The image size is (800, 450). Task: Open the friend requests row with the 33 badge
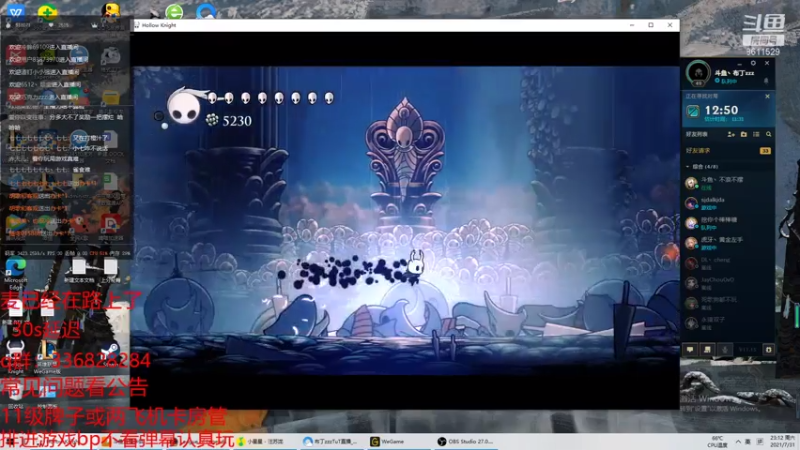[x=728, y=151]
